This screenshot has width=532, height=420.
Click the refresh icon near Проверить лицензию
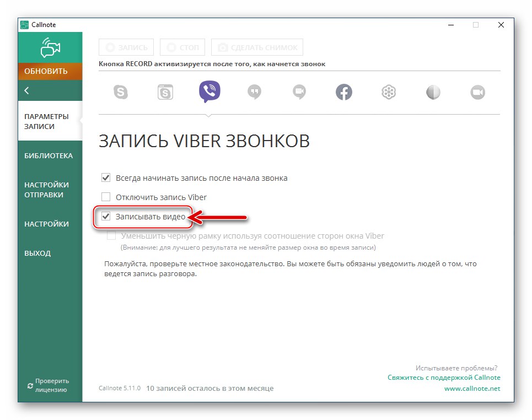pyautogui.click(x=30, y=386)
